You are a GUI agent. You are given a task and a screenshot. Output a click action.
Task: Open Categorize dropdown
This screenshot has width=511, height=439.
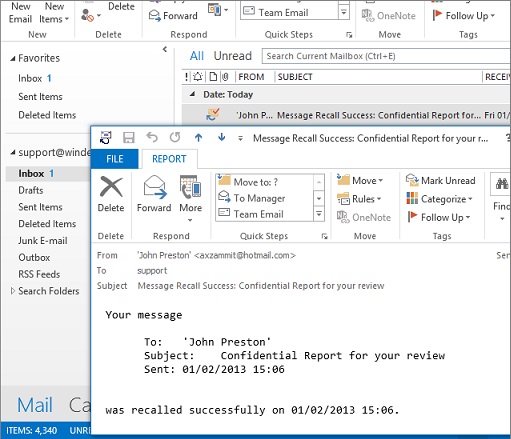pos(439,199)
